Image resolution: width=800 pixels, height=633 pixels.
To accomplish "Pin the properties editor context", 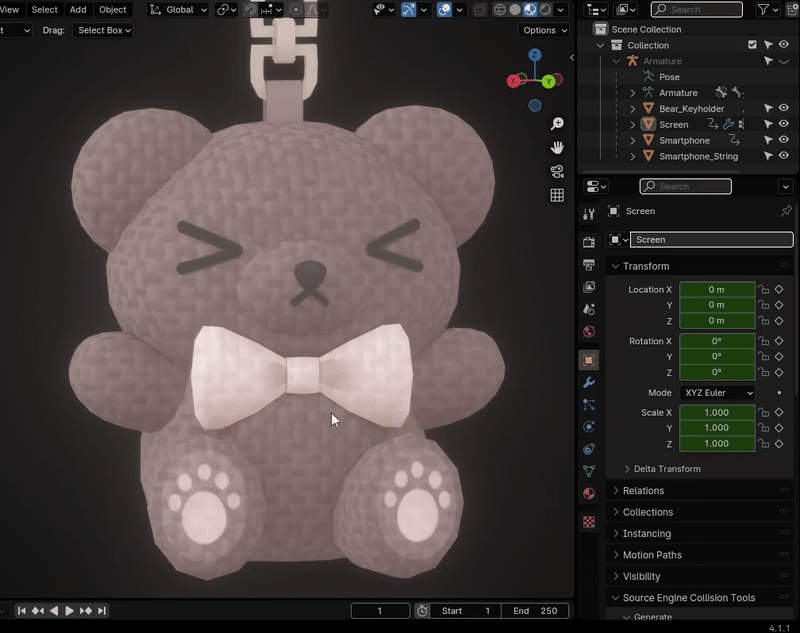I will [786, 211].
